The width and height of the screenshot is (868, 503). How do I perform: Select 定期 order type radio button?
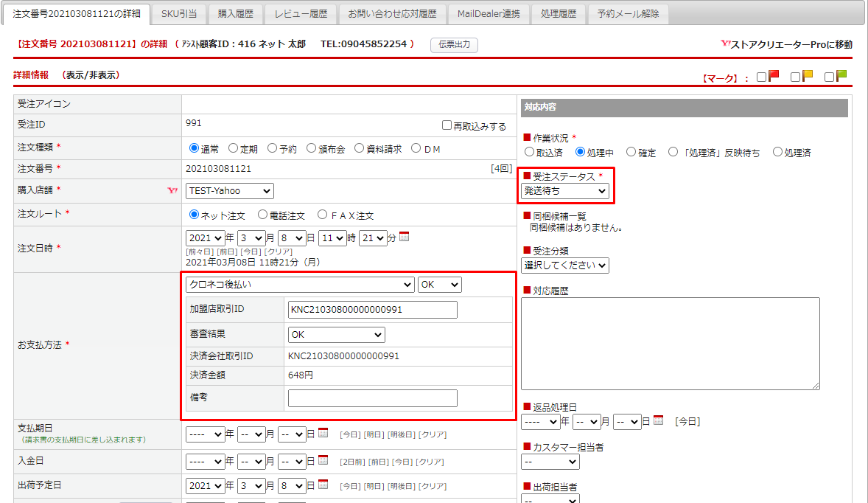pyautogui.click(x=234, y=148)
